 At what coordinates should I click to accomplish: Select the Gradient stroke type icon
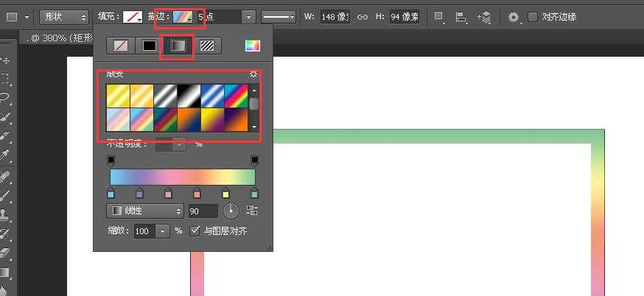(177, 46)
